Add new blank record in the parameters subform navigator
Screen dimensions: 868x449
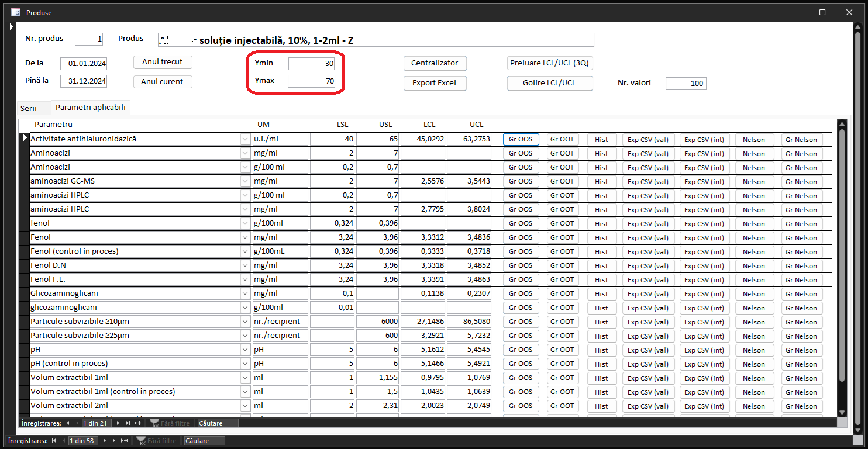click(139, 423)
